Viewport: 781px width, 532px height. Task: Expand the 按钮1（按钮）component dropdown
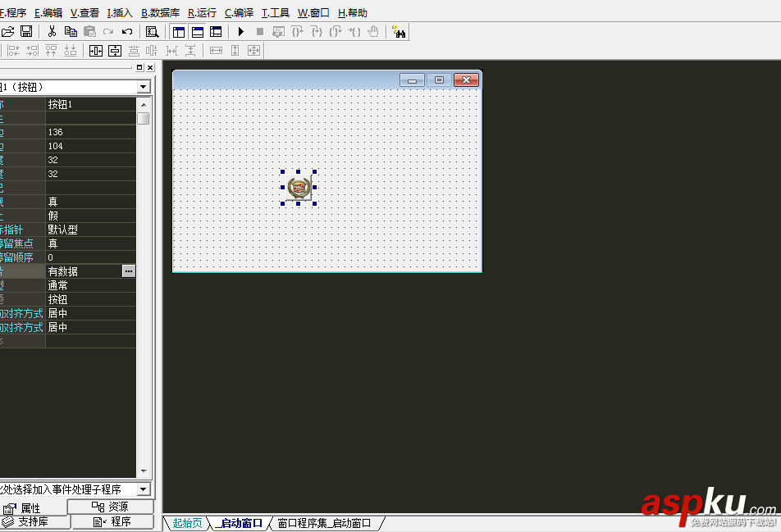click(x=144, y=87)
